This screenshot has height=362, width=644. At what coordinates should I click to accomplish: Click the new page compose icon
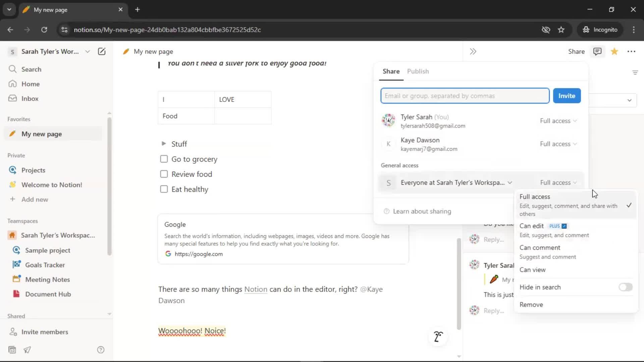point(102,51)
